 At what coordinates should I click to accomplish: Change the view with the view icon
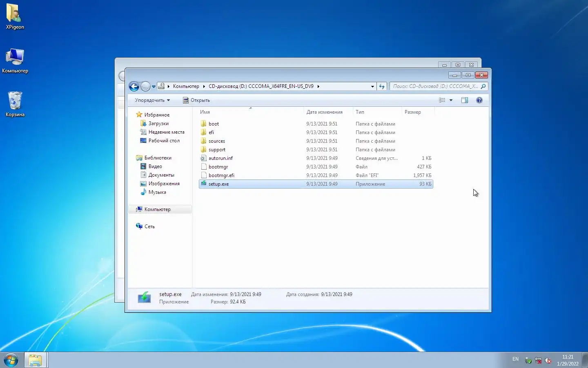442,100
